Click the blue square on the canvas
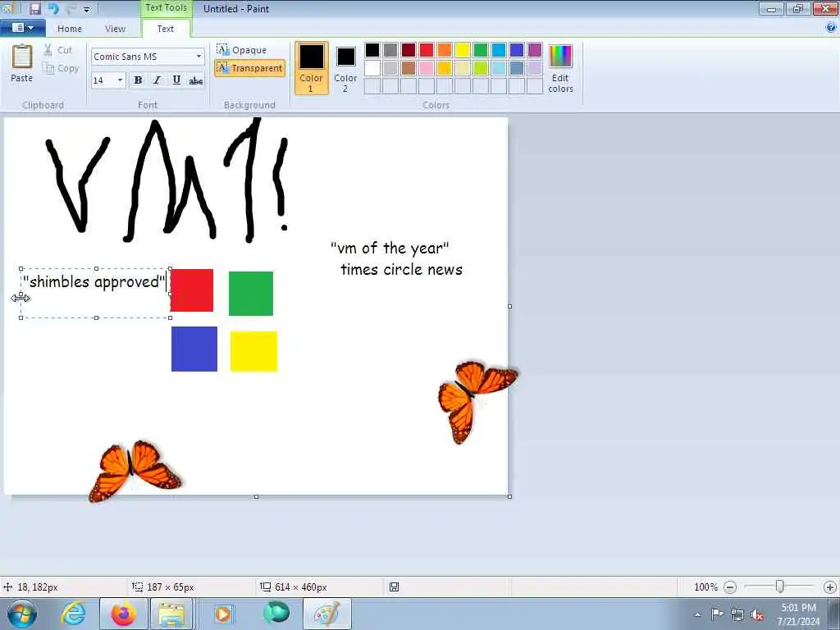 pos(194,349)
